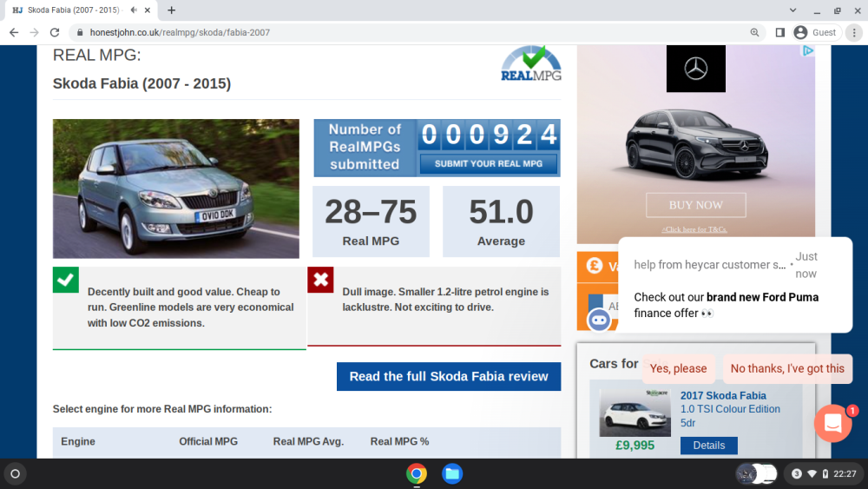Click the Skoda Fabia (2007 - 2015) heading
This screenshot has height=489, width=868.
[x=141, y=83]
